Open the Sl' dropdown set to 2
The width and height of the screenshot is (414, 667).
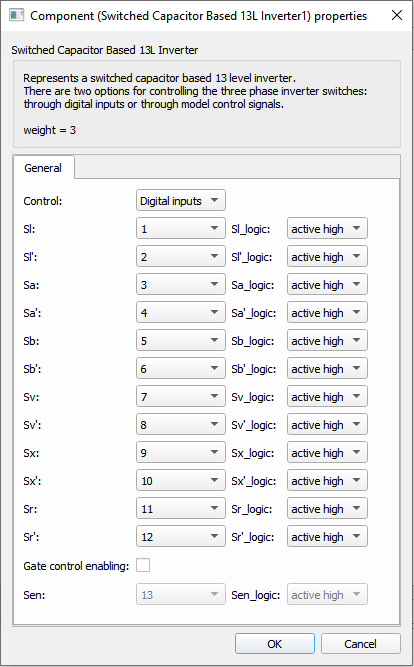[x=181, y=257]
